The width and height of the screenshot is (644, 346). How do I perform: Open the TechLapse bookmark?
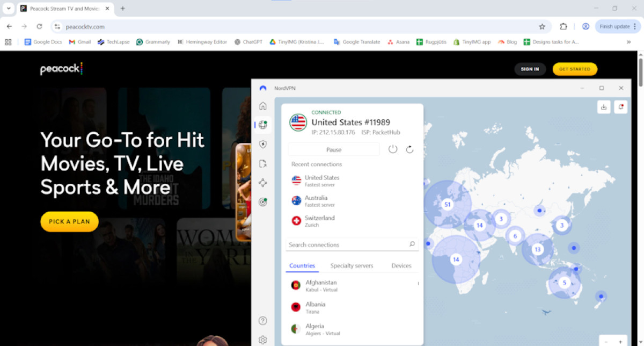tap(114, 42)
